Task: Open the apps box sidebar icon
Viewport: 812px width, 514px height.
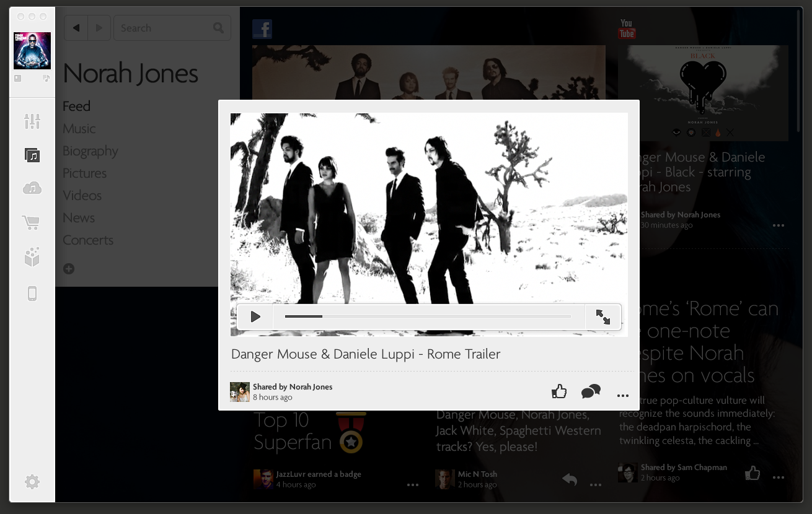Action: coord(32,257)
